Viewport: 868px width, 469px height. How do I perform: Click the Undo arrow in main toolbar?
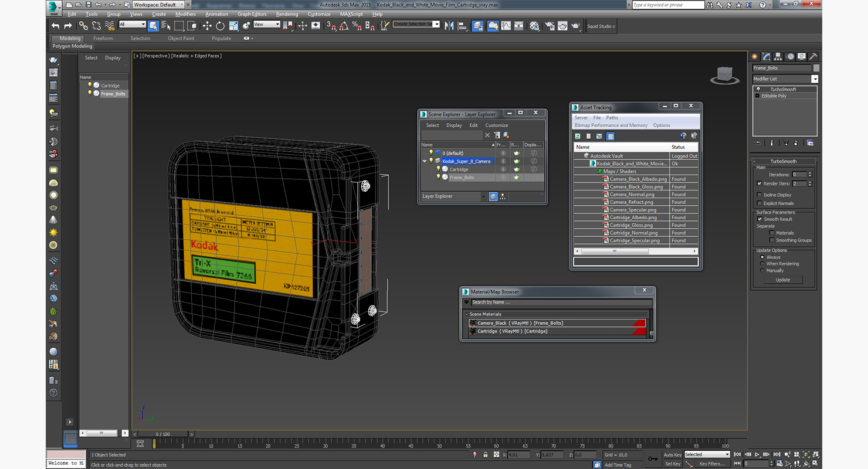click(x=55, y=26)
